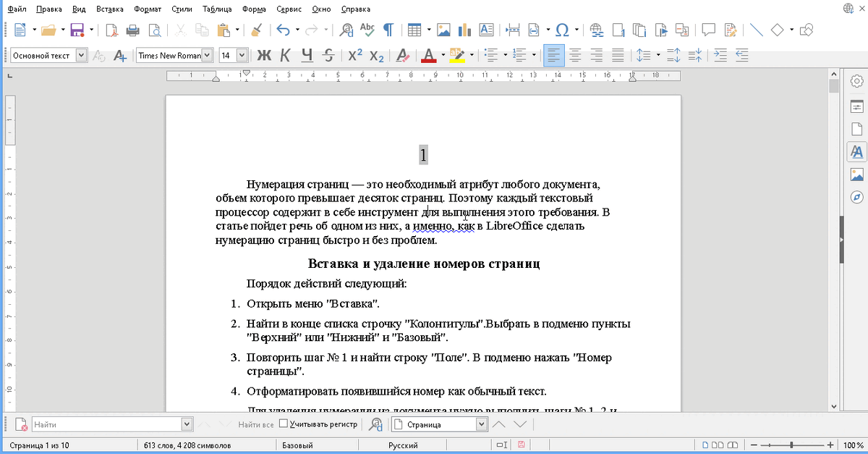Open the font color dropdown arrow
This screenshot has height=454, width=868.
tap(443, 55)
